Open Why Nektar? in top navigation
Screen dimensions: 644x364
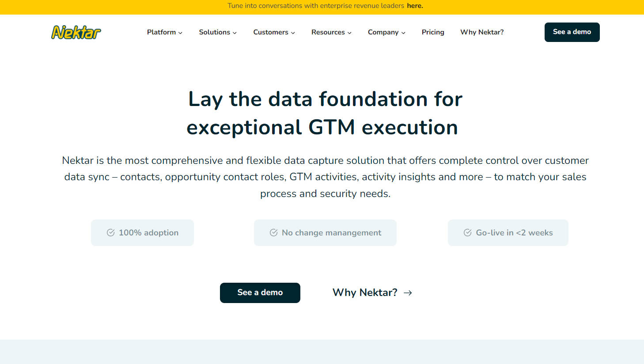pos(482,32)
